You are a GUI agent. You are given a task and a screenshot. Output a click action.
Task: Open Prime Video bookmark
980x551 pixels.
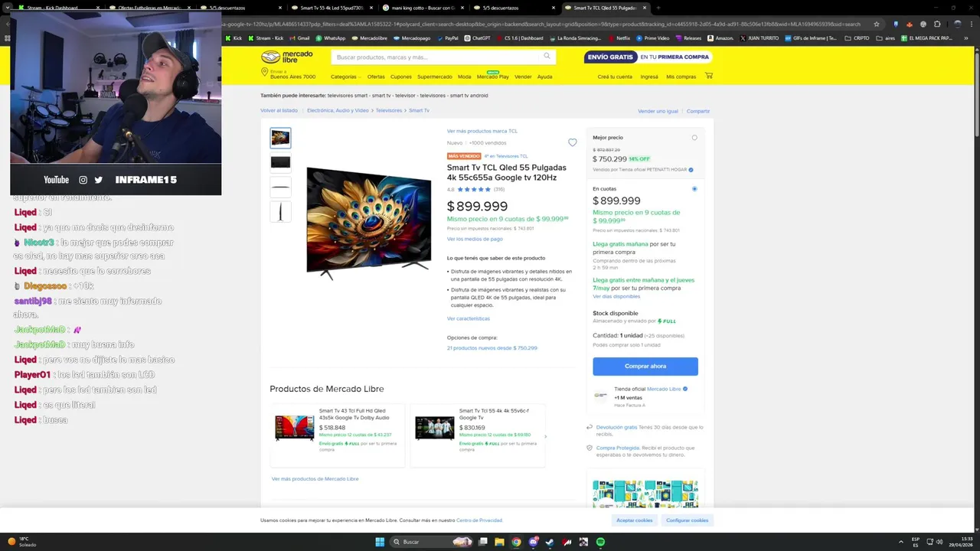(652, 37)
